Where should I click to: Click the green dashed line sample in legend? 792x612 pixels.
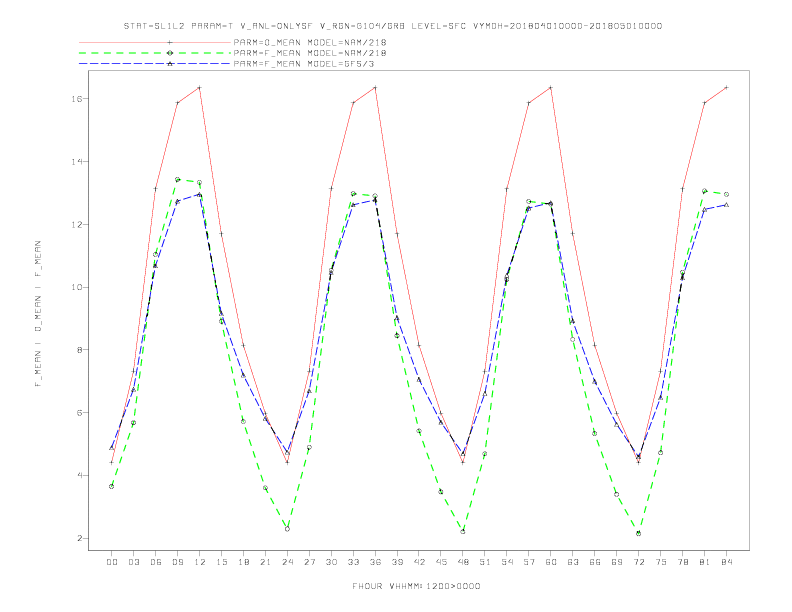155,53
